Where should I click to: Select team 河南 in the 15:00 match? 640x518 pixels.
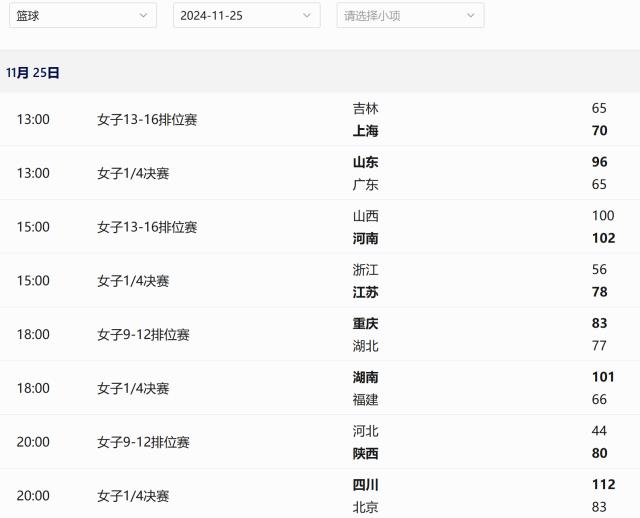pyautogui.click(x=366, y=239)
